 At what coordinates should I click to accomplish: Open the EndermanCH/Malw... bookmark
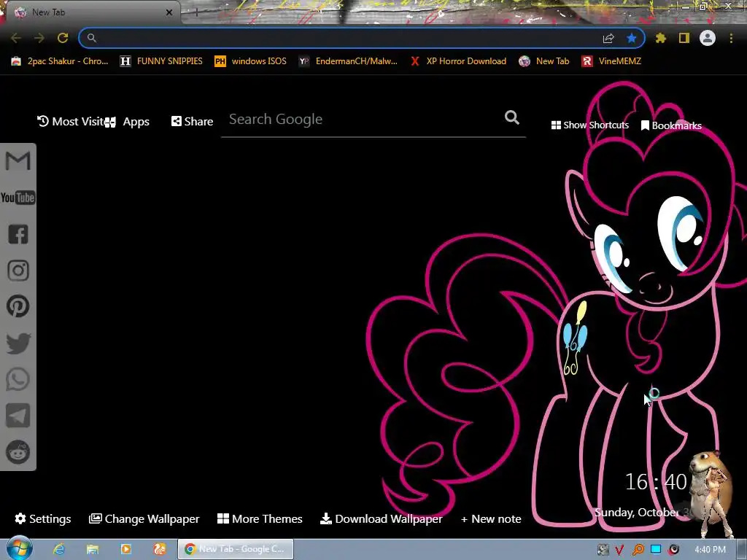[348, 61]
